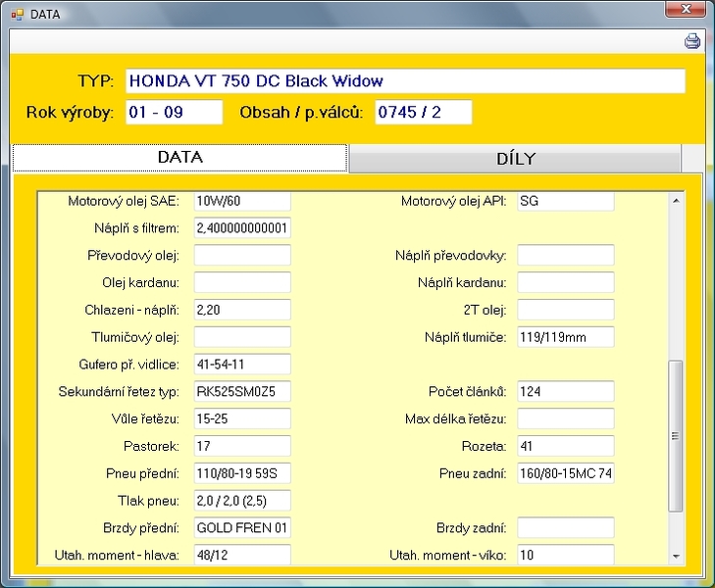The width and height of the screenshot is (715, 588).
Task: Click the Pastorek field
Action: [x=242, y=446]
